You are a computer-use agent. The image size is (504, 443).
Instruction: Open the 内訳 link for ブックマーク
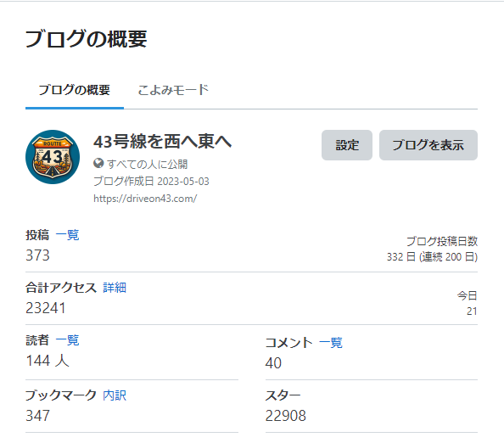click(x=115, y=395)
